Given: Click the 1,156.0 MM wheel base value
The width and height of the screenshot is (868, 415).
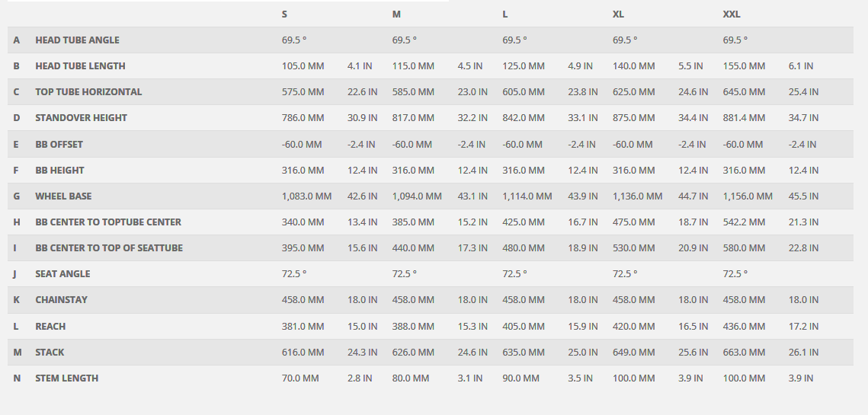Looking at the screenshot, I should (748, 196).
